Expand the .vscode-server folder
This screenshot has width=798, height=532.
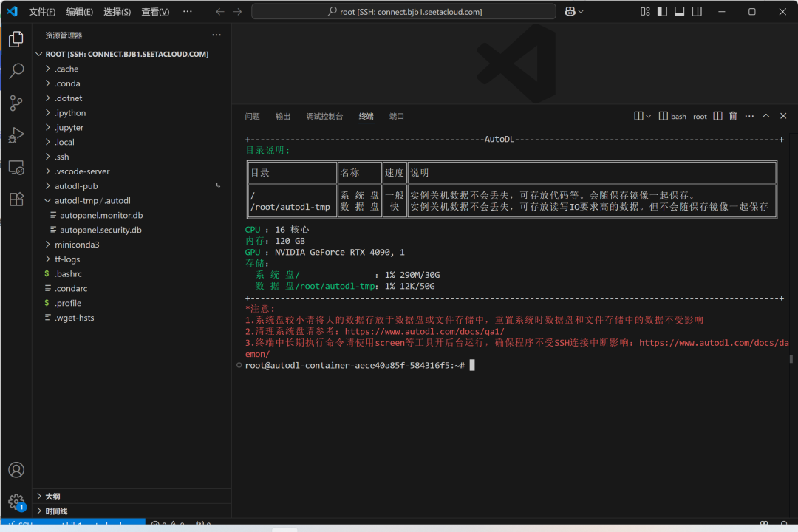pos(132,171)
